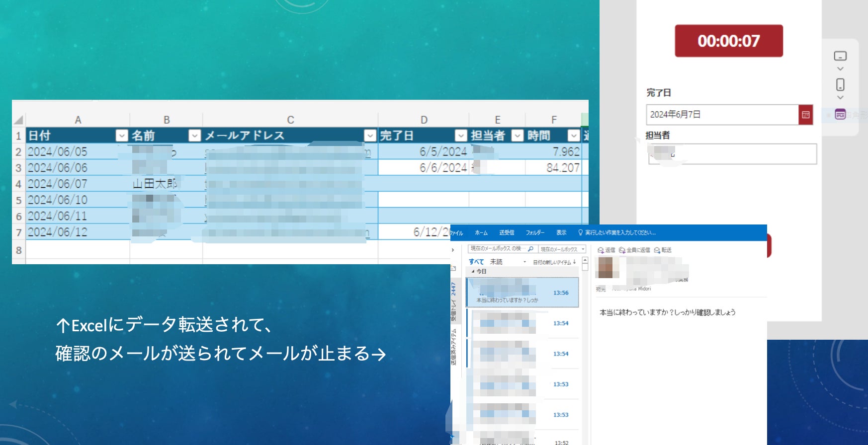Click cell with date 2024/06/05
The height and width of the screenshot is (445, 868).
[78, 151]
